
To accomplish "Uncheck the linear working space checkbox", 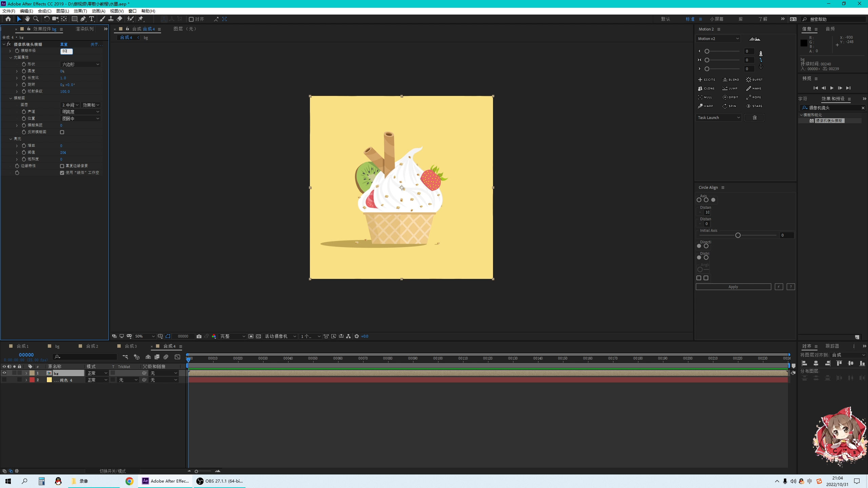I will (62, 173).
